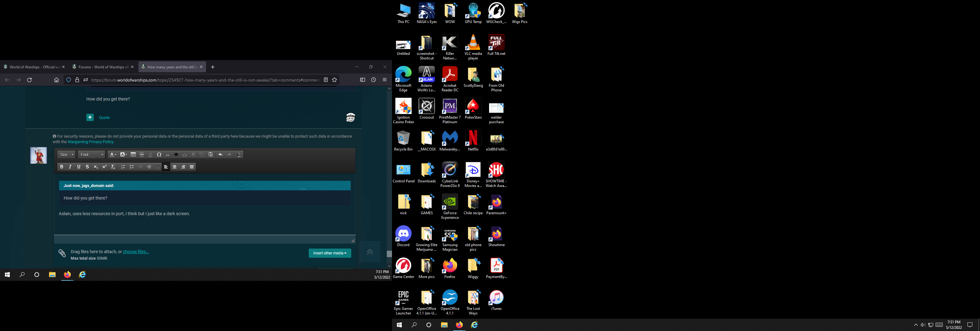Insert numbered list in reply
The image size is (980, 331).
[x=123, y=167]
